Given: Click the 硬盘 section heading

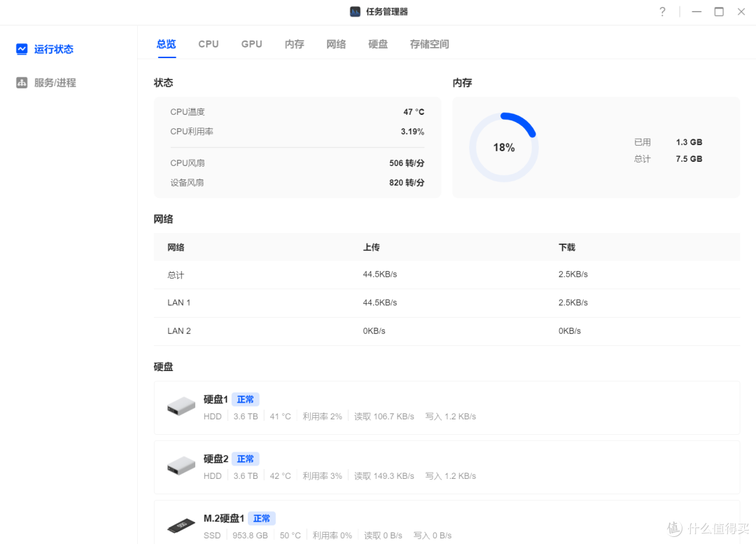Looking at the screenshot, I should pyautogui.click(x=163, y=367).
